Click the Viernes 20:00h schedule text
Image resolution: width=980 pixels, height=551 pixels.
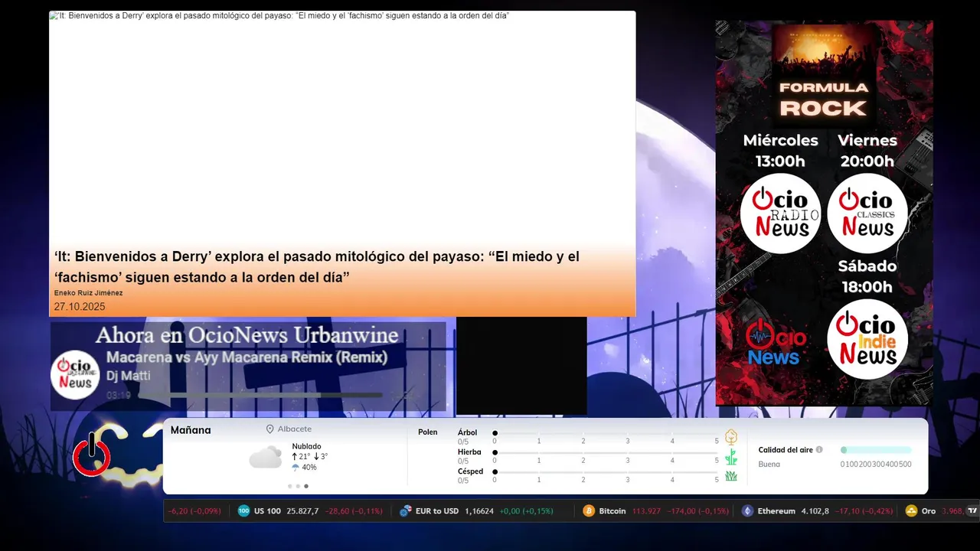click(x=867, y=151)
